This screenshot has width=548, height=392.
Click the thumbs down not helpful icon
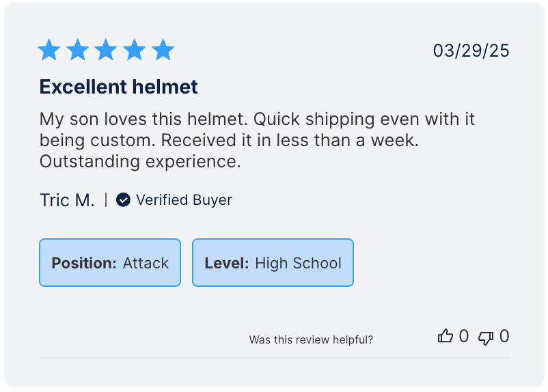coord(486,337)
